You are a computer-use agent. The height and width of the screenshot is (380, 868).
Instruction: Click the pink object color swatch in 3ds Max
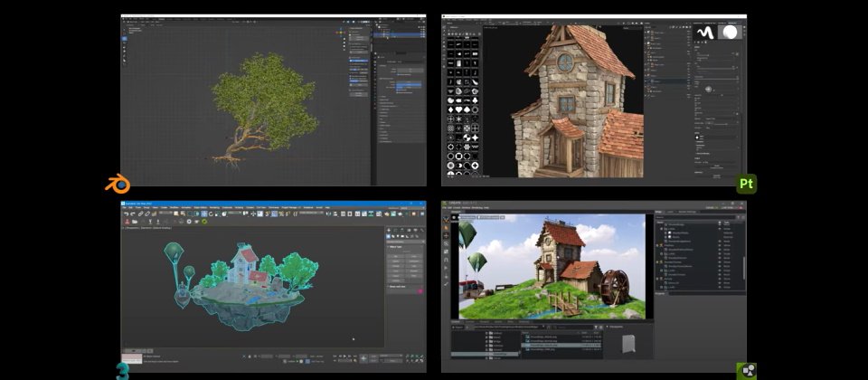(x=420, y=290)
